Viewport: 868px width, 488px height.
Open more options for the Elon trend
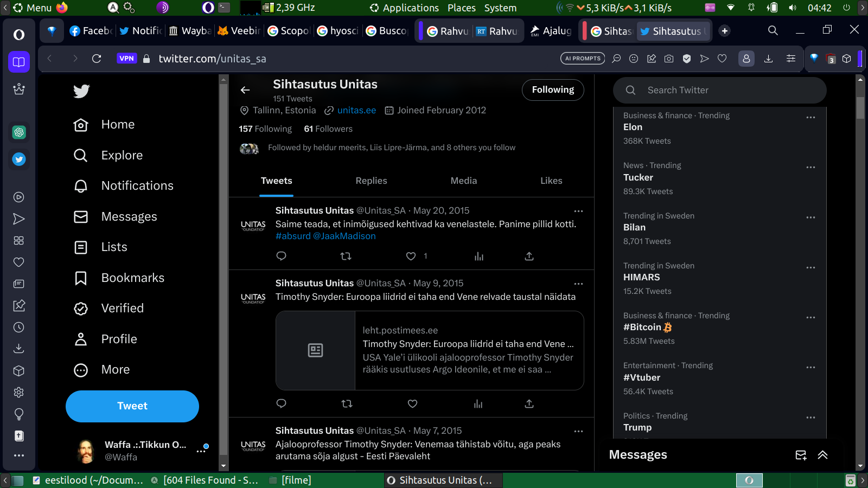[x=810, y=117]
